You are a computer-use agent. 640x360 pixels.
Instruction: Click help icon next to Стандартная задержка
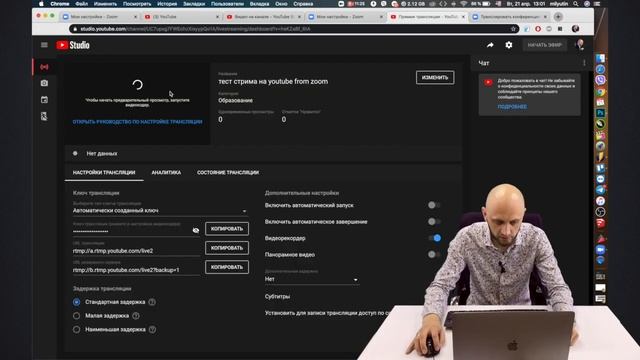tap(152, 302)
